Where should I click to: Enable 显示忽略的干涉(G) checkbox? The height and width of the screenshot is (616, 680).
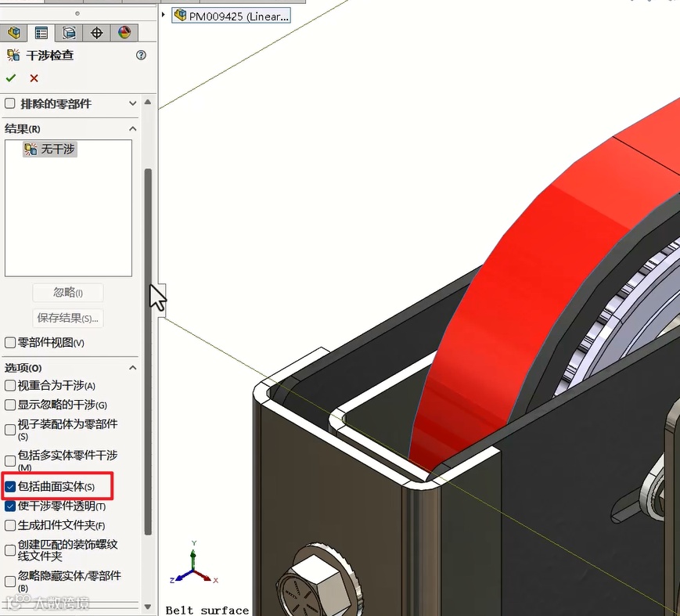pyautogui.click(x=10, y=405)
